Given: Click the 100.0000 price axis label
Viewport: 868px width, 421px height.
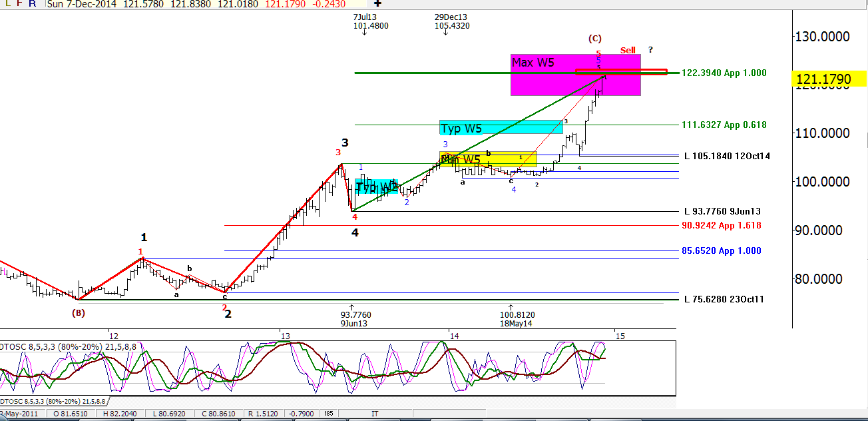Looking at the screenshot, I should (822, 182).
